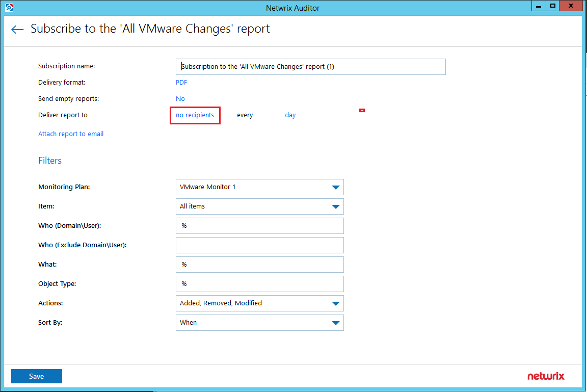Click the 'Monitoring Plan:' label

point(64,187)
